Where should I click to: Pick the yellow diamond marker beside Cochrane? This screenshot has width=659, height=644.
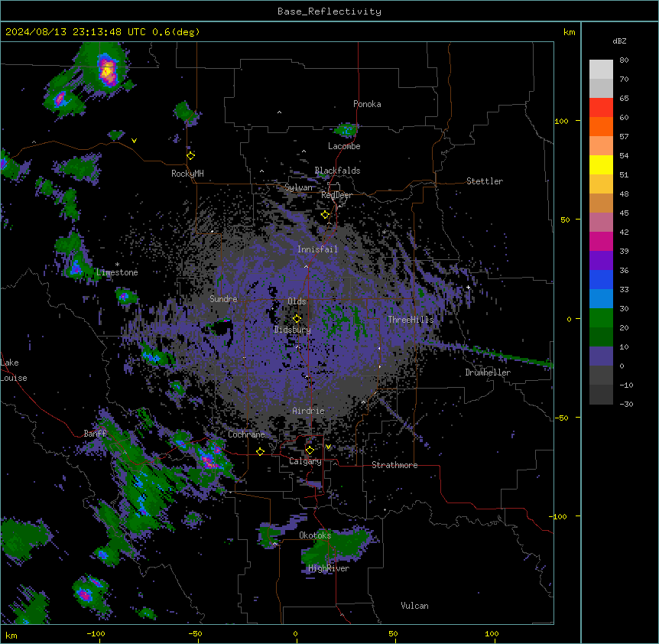[260, 451]
